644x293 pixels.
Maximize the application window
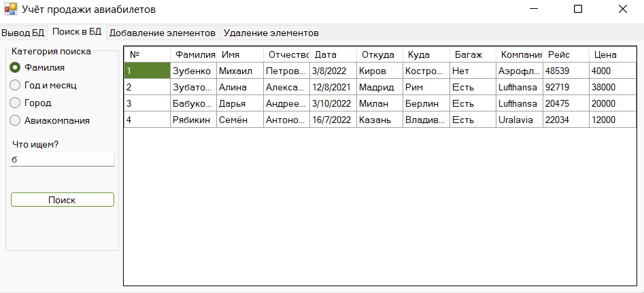(578, 10)
